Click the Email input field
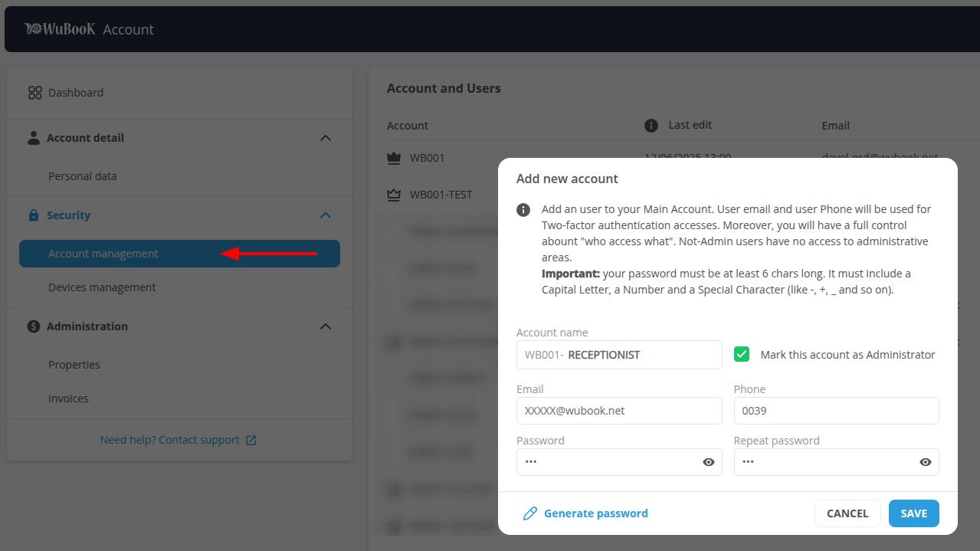Viewport: 980px width, 551px height. [619, 411]
